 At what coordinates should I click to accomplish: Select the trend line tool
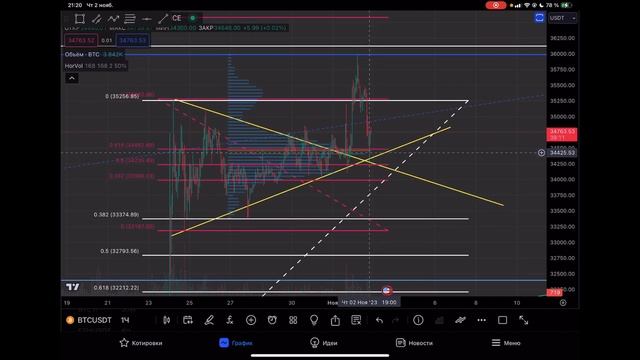[163, 18]
